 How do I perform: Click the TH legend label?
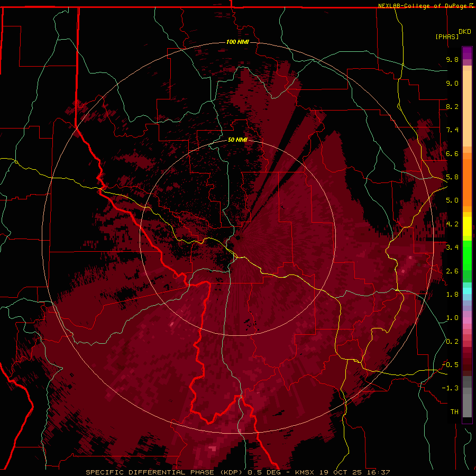[454, 412]
